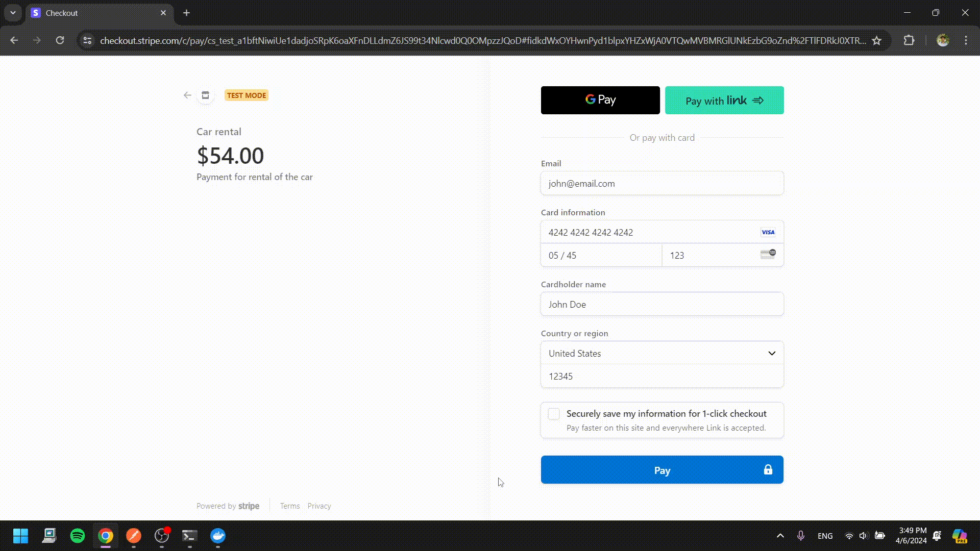This screenshot has height=551, width=980.
Task: Open the Chrome three-dot menu
Action: pos(966,40)
